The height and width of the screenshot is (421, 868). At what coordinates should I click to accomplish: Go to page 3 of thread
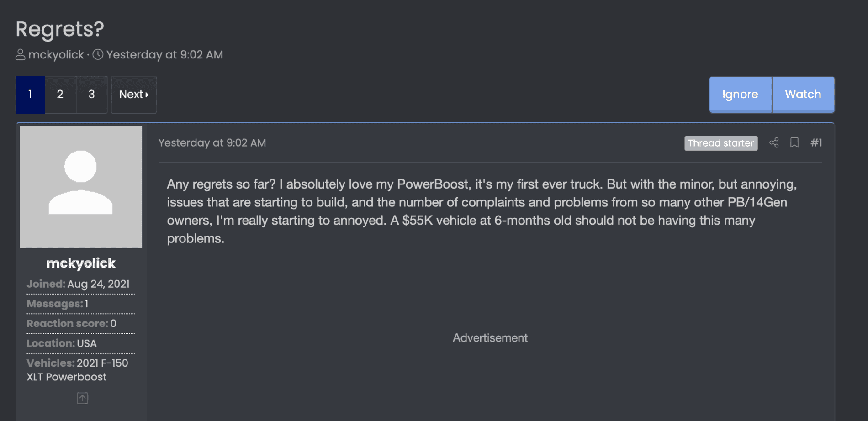(x=91, y=95)
